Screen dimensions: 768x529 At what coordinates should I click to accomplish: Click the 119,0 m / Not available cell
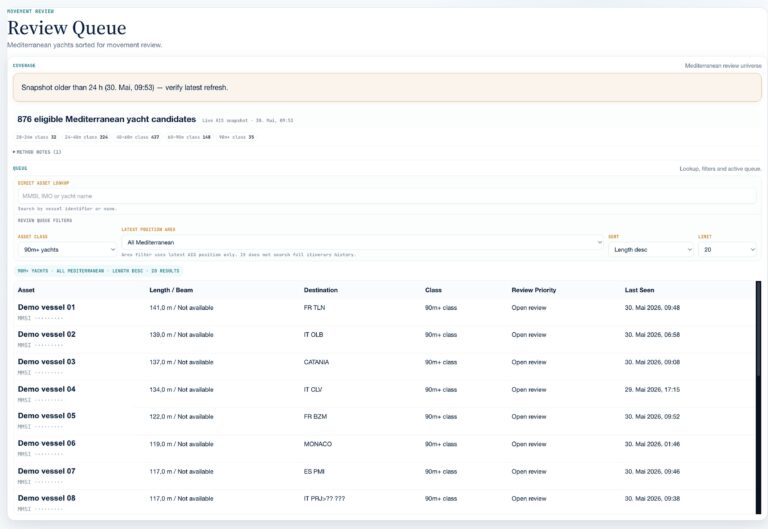pos(181,444)
